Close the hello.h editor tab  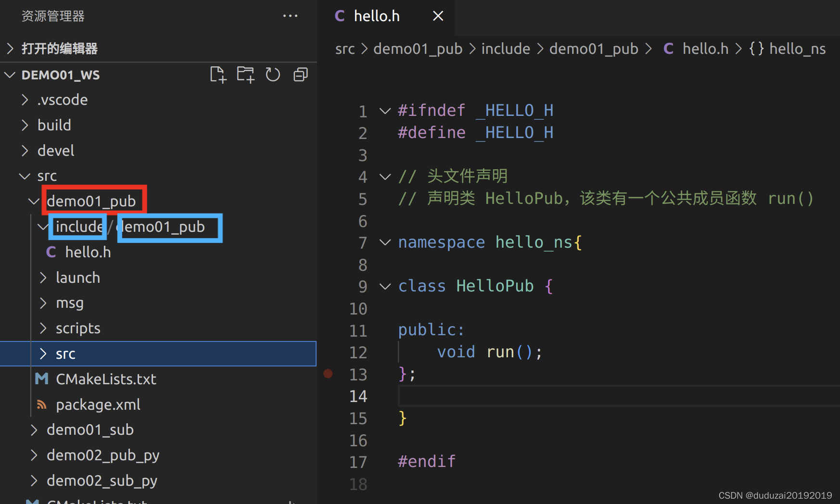(x=438, y=16)
